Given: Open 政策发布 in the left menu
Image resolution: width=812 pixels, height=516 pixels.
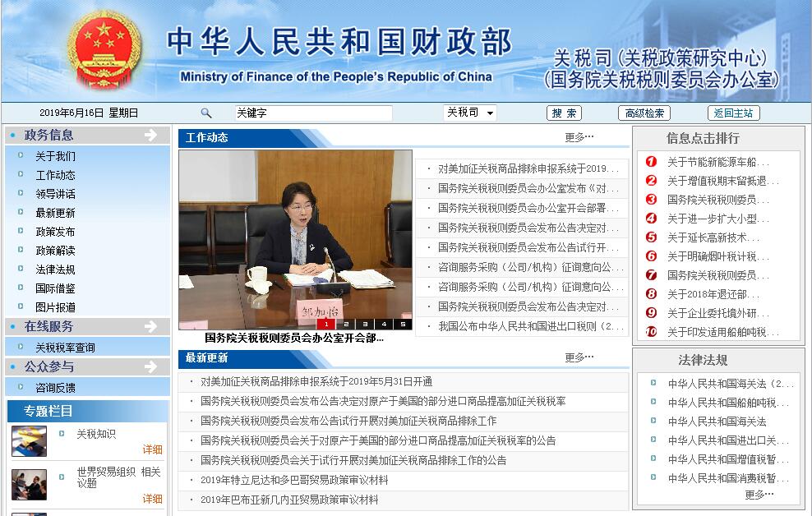Looking at the screenshot, I should pyautogui.click(x=55, y=232).
